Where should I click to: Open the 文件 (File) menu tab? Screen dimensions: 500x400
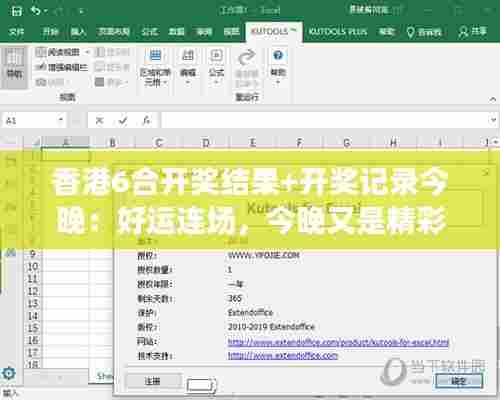click(16, 32)
